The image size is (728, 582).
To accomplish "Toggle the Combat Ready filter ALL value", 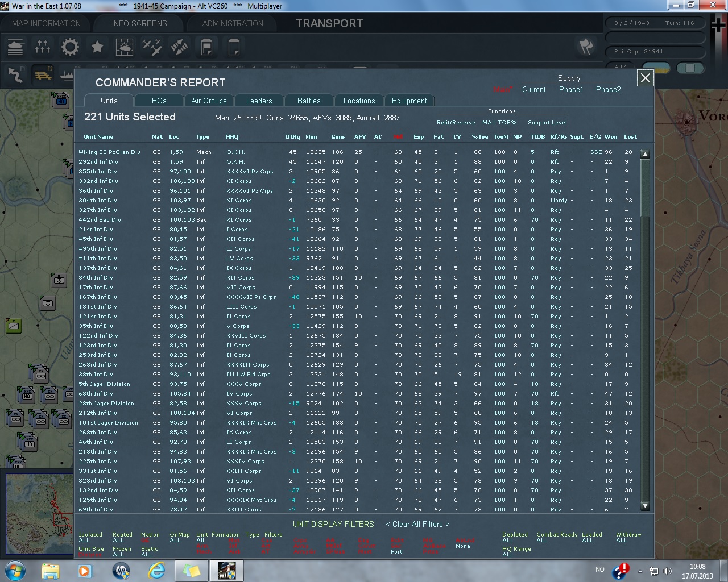I will click(542, 541).
